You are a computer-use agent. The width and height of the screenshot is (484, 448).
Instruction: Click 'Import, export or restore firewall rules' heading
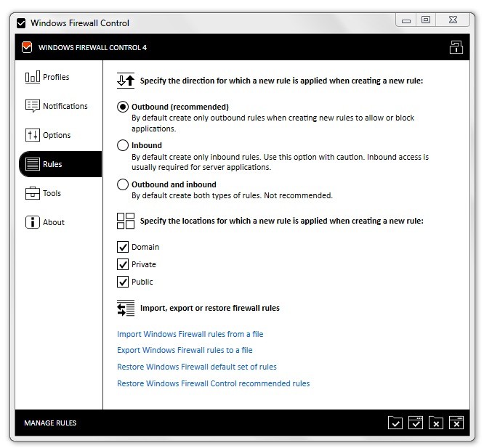point(210,308)
